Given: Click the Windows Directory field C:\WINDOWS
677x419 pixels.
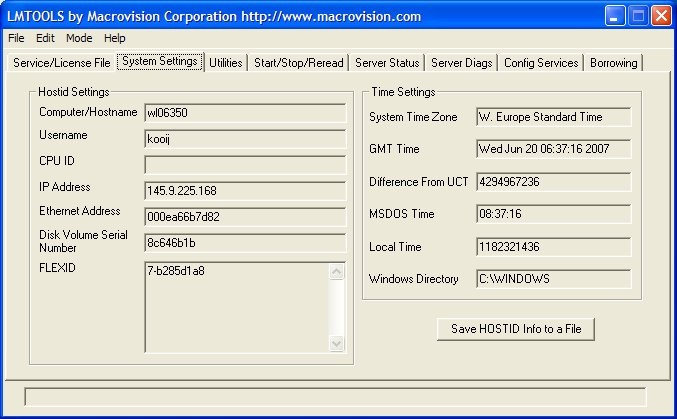Looking at the screenshot, I should click(554, 279).
